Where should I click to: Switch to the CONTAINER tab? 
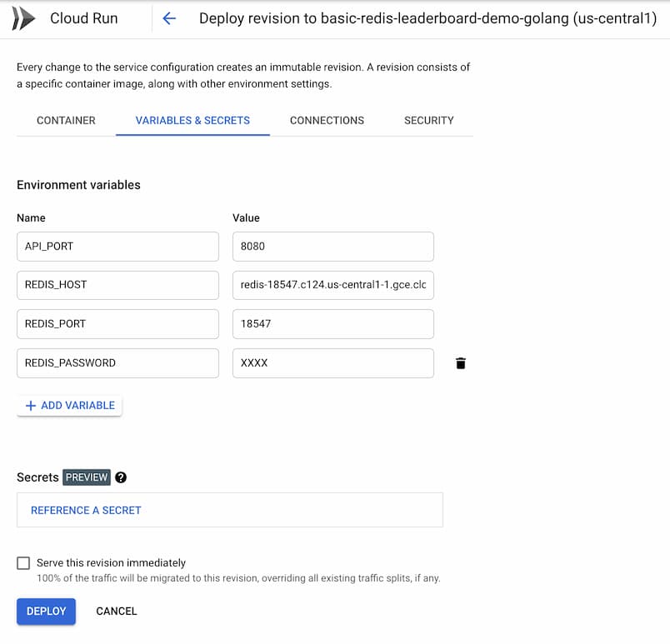click(66, 121)
